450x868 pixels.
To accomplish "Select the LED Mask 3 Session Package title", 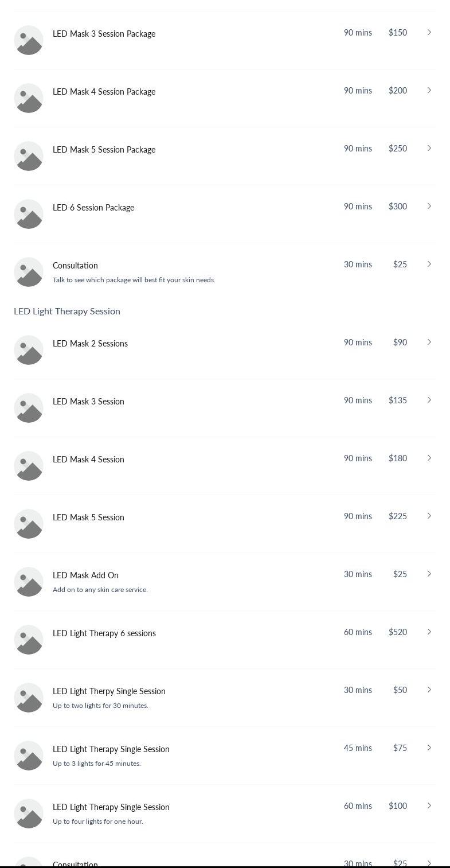I will tap(104, 34).
